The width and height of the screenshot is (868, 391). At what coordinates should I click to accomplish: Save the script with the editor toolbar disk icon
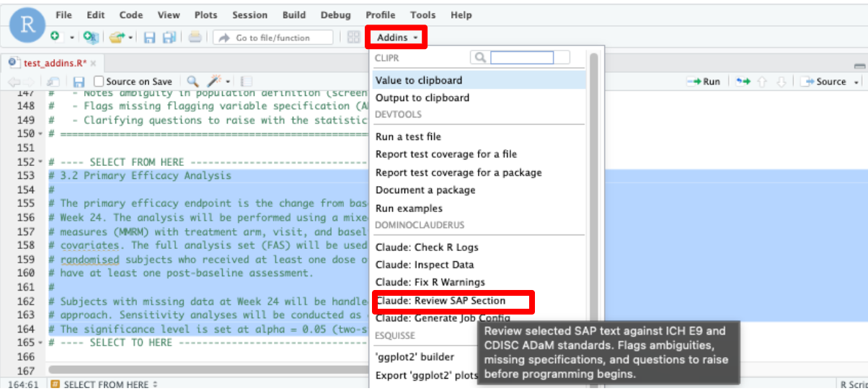coord(79,82)
